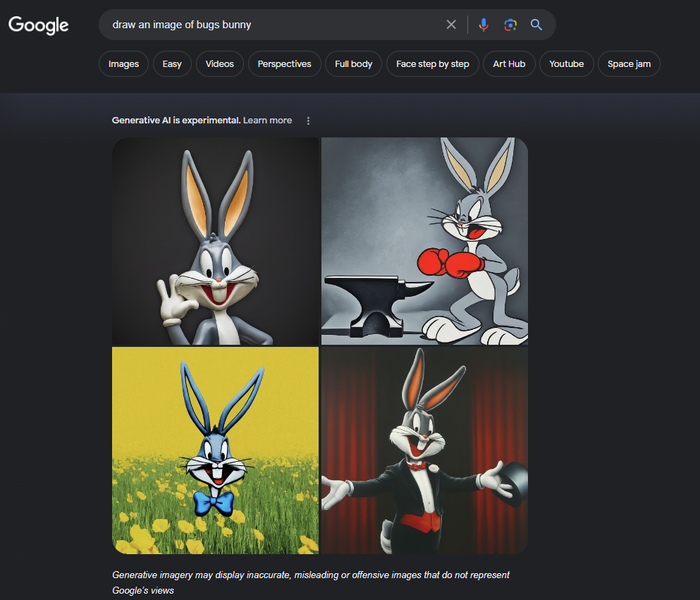Click the generative imagery disclaimer text
The height and width of the screenshot is (600, 700).
[x=311, y=582]
